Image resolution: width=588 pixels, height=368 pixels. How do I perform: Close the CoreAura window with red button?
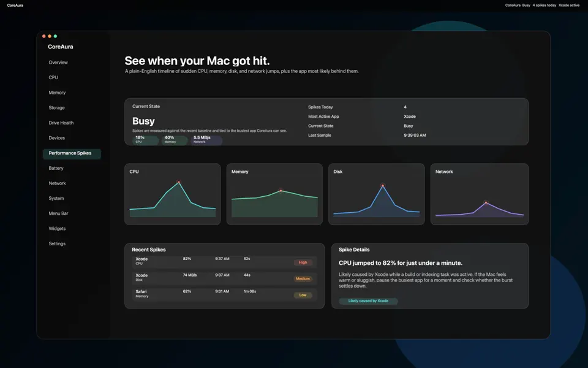(44, 36)
